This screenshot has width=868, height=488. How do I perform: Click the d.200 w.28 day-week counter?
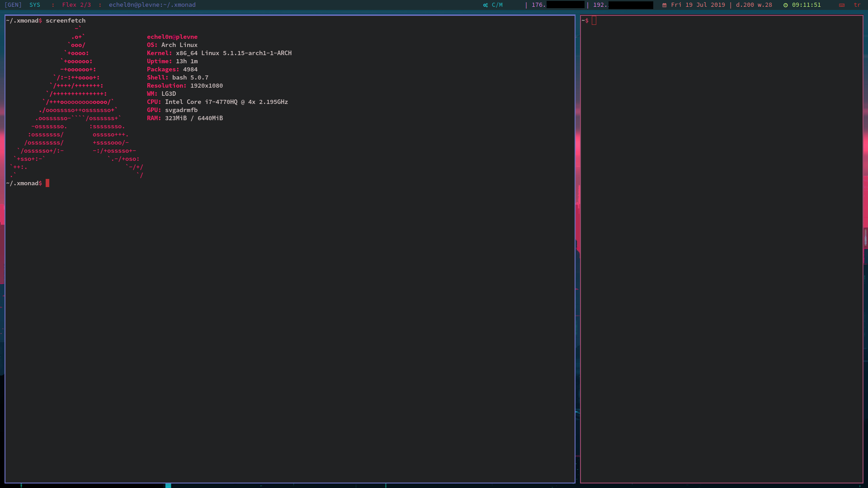click(754, 5)
